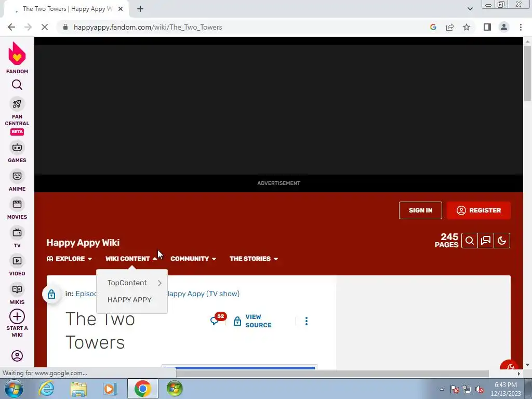This screenshot has width=532, height=399.
Task: Expand the Community menu
Action: 193,259
